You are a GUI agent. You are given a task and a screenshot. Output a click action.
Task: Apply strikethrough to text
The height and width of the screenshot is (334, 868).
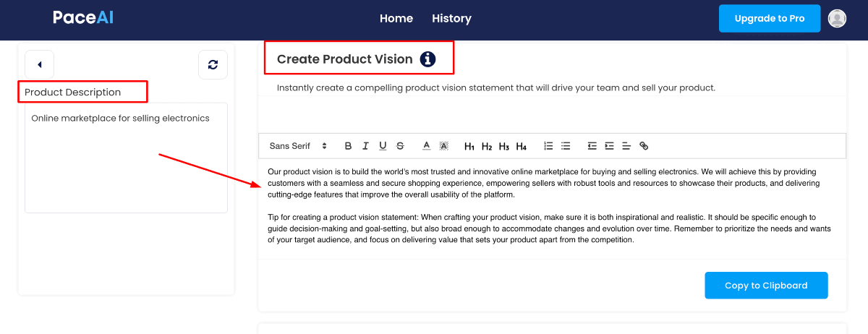(x=400, y=146)
